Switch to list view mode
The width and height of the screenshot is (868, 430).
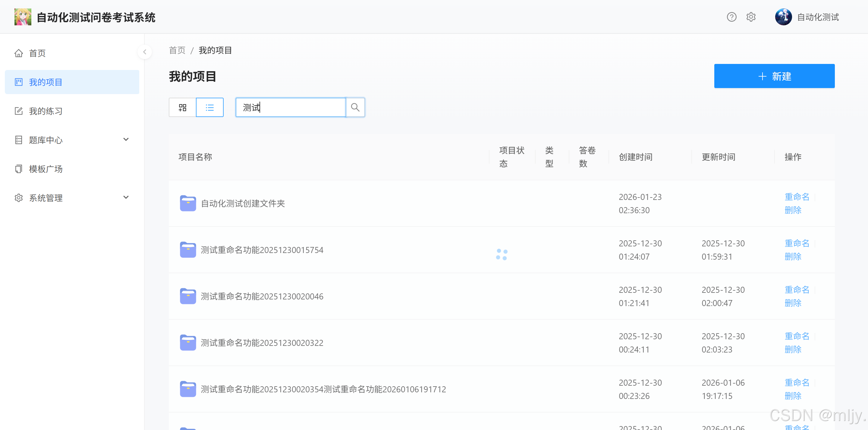209,108
